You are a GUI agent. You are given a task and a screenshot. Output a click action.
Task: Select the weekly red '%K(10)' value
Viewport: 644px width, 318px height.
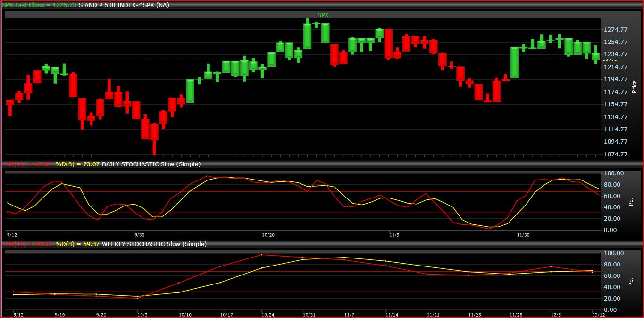28,244
